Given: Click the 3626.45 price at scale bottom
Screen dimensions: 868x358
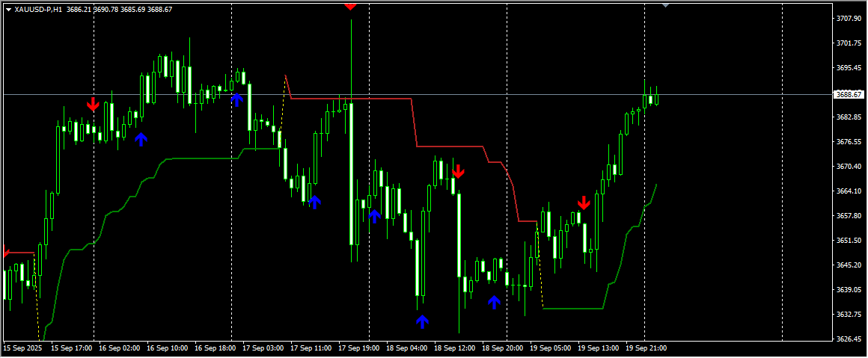Looking at the screenshot, I should [849, 339].
